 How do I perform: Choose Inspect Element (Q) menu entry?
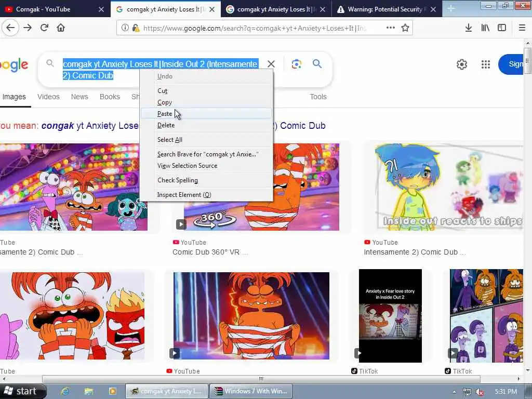pos(206,195)
